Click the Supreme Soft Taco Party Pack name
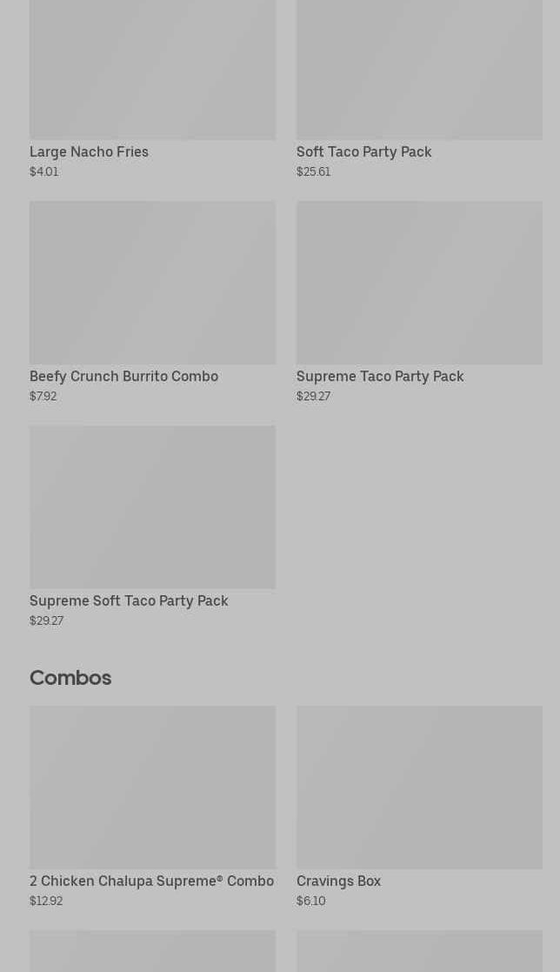 pyautogui.click(x=129, y=600)
